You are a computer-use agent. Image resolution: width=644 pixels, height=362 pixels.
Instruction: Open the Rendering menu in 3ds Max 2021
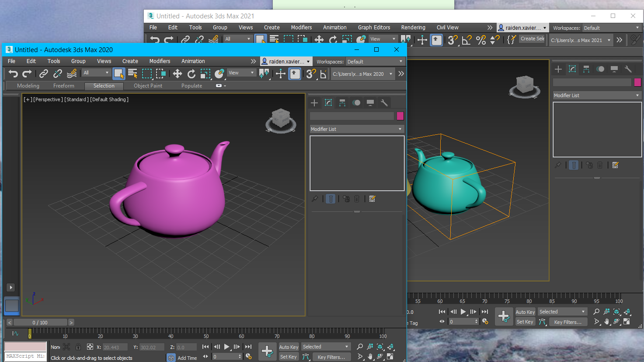[413, 27]
